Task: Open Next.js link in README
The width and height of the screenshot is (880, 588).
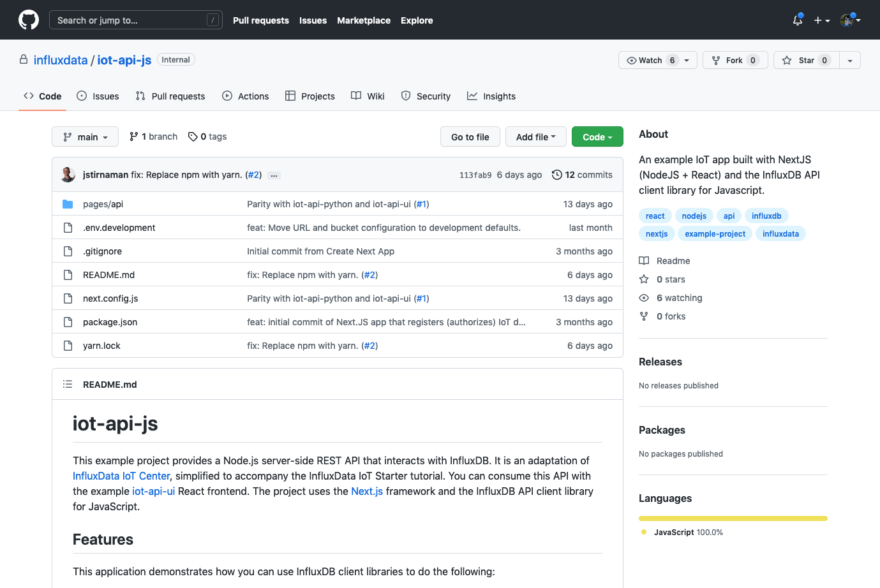Action: coord(367,491)
